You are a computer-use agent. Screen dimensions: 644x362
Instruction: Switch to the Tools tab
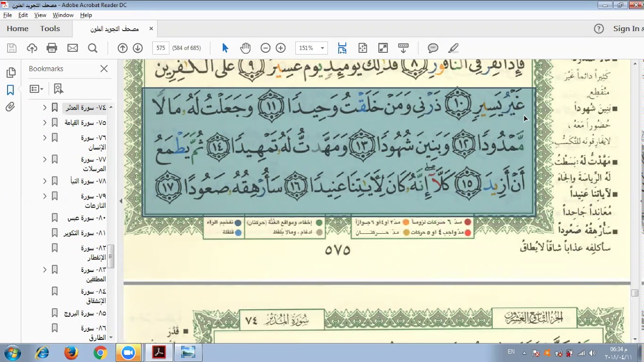[x=50, y=29]
